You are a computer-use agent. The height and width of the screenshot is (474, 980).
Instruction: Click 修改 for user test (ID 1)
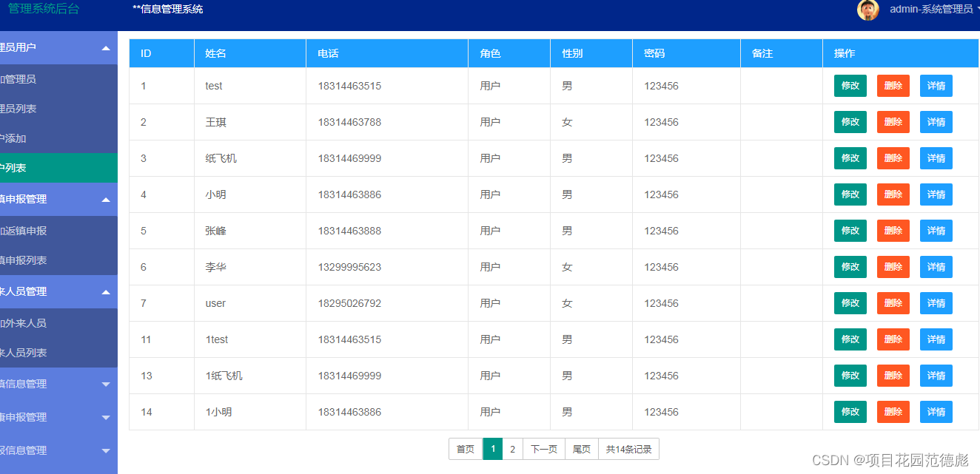(850, 86)
